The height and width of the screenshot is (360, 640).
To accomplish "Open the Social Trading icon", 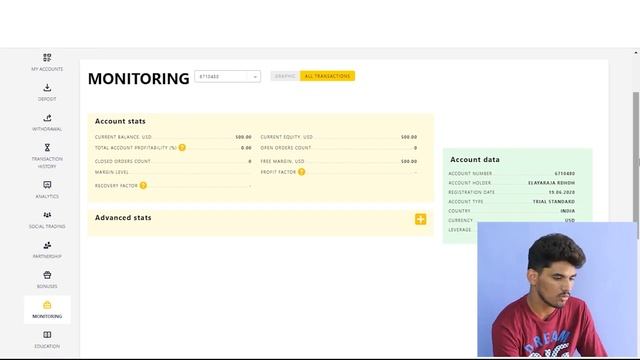I will click(47, 215).
